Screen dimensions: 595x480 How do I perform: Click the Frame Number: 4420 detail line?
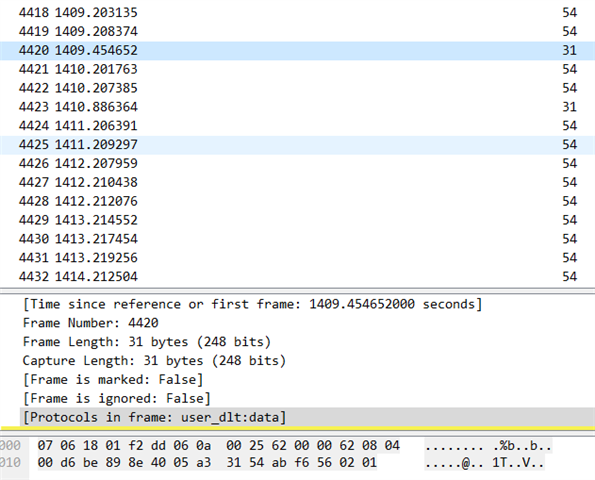[x=91, y=323]
